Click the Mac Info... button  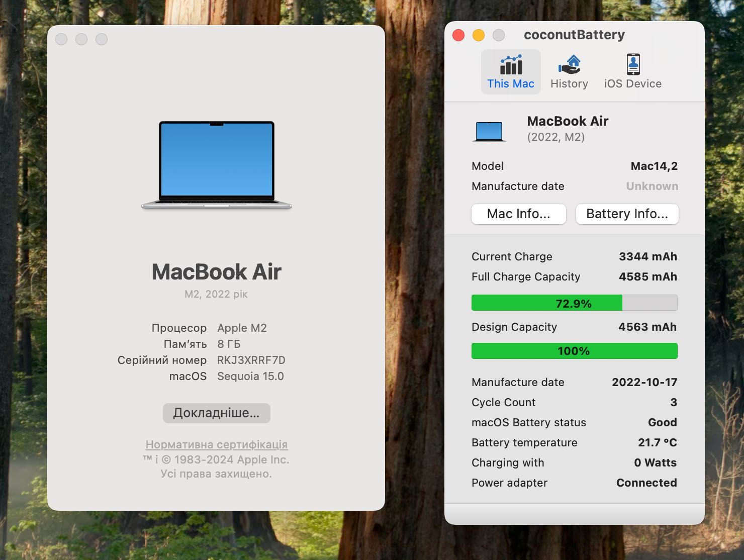click(x=519, y=214)
